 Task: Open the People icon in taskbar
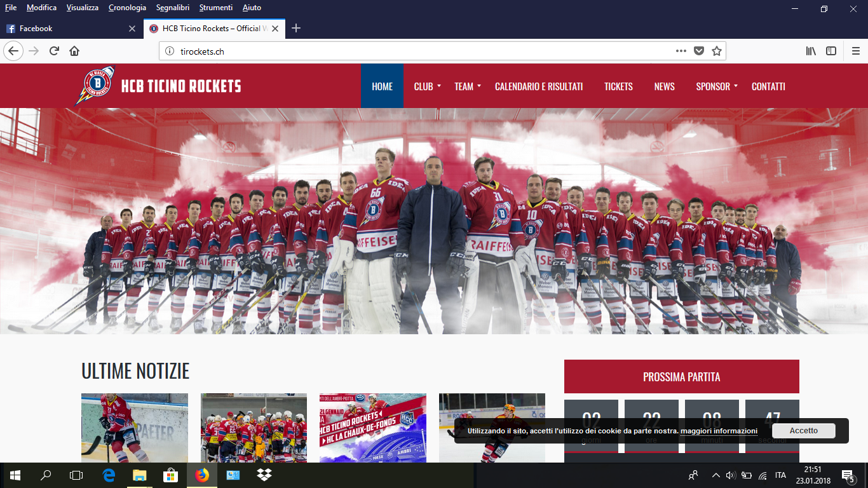point(693,475)
